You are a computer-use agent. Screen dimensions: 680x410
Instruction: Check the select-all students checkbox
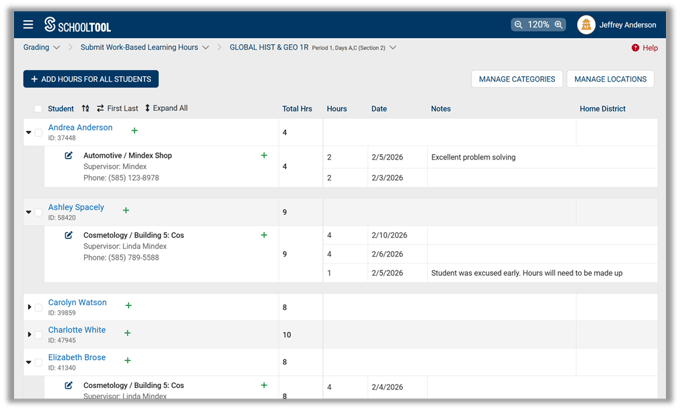coord(38,108)
